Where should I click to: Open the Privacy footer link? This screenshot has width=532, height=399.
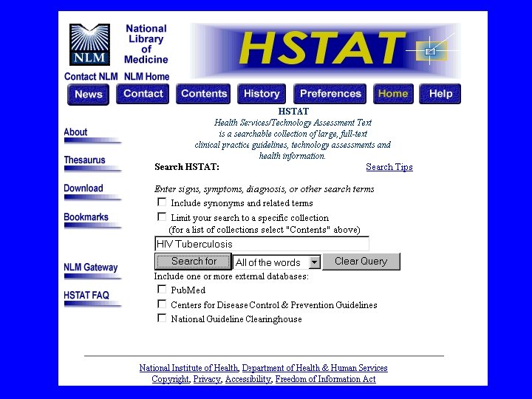[x=207, y=379]
